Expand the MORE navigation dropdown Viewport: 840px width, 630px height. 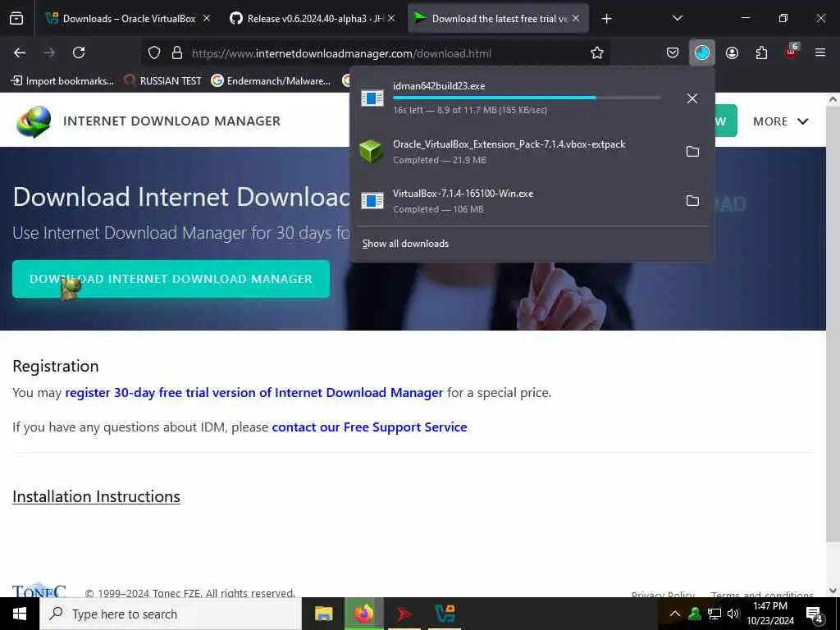[781, 121]
